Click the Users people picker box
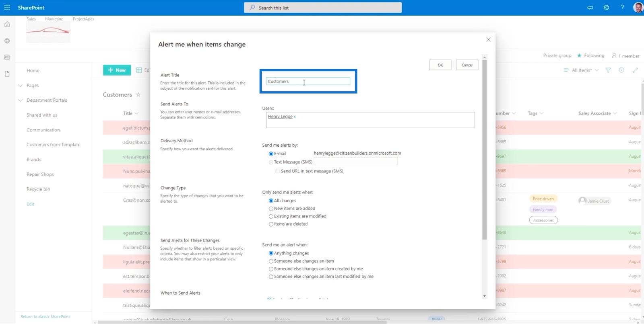 [x=370, y=120]
